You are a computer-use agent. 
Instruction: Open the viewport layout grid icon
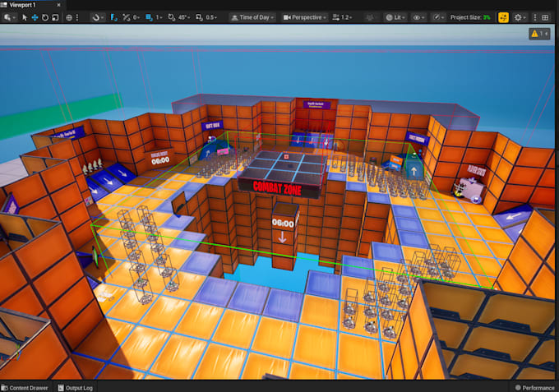[545, 17]
